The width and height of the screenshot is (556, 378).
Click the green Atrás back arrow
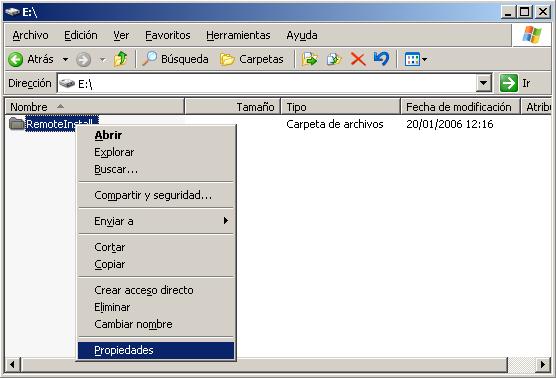(16, 59)
